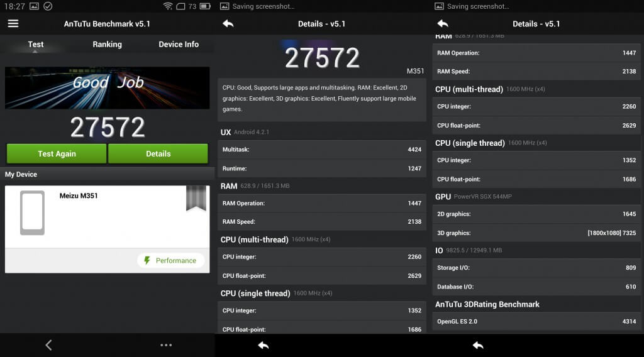The height and width of the screenshot is (357, 644).
Task: Tap the gray bookmark ribbon on the Meizu M351 card
Action: (196, 198)
